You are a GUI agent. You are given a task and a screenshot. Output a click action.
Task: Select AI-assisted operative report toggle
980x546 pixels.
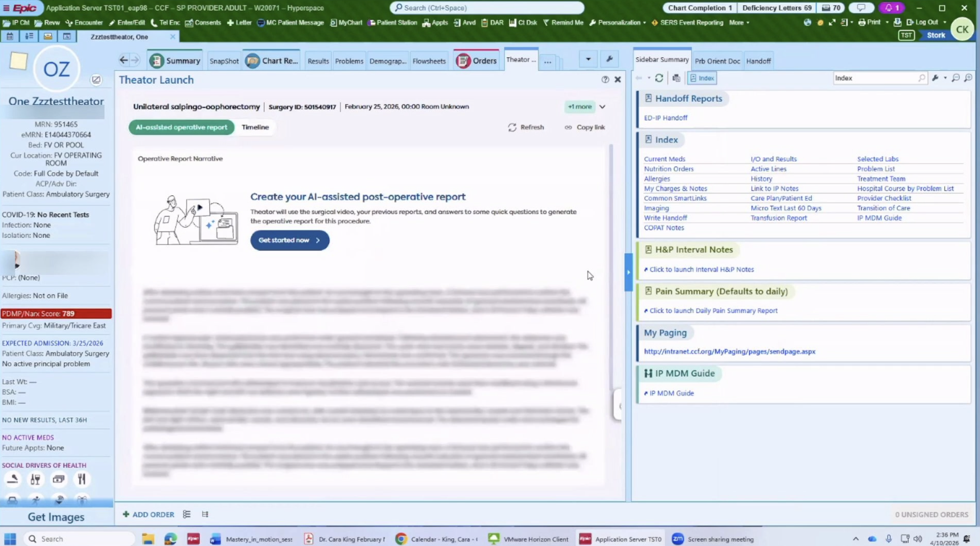coord(181,127)
